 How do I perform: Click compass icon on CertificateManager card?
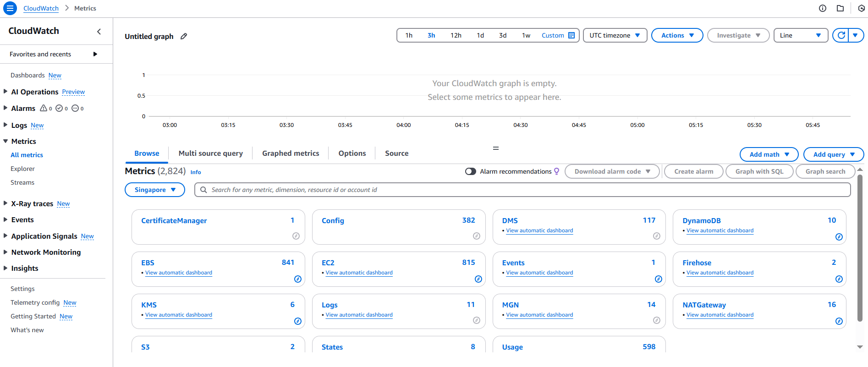(x=296, y=236)
